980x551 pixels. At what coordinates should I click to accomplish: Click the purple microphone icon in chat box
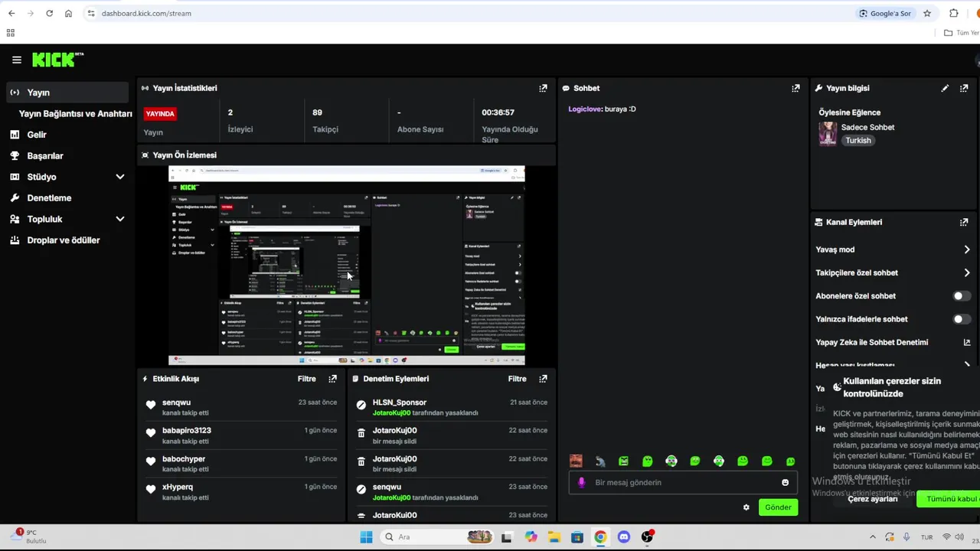tap(582, 482)
